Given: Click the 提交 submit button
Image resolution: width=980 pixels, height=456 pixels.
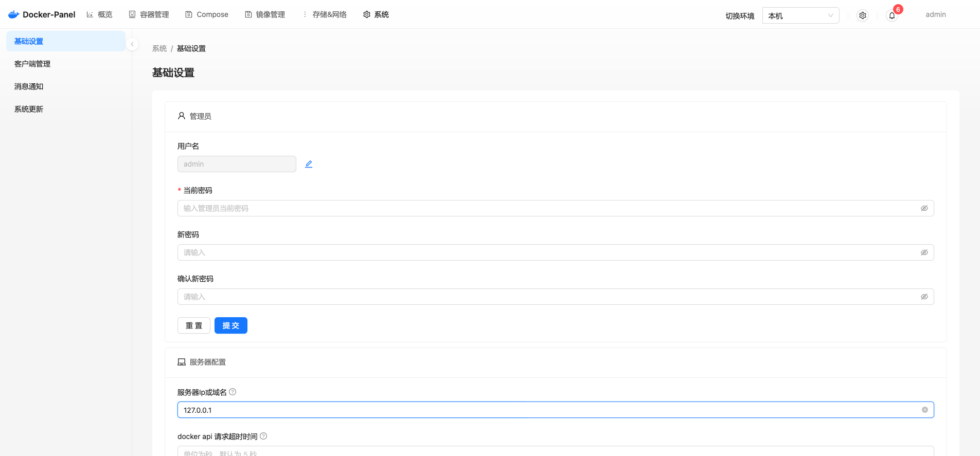Looking at the screenshot, I should point(230,325).
